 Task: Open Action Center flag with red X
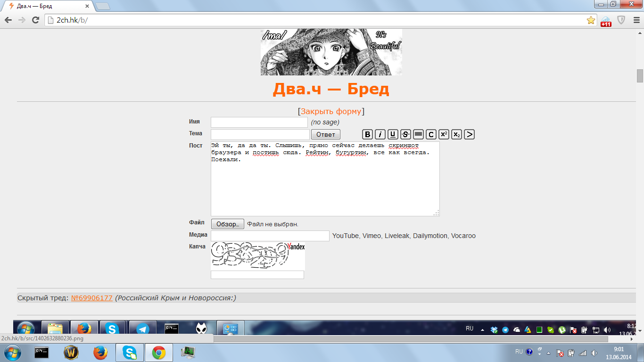pyautogui.click(x=560, y=353)
